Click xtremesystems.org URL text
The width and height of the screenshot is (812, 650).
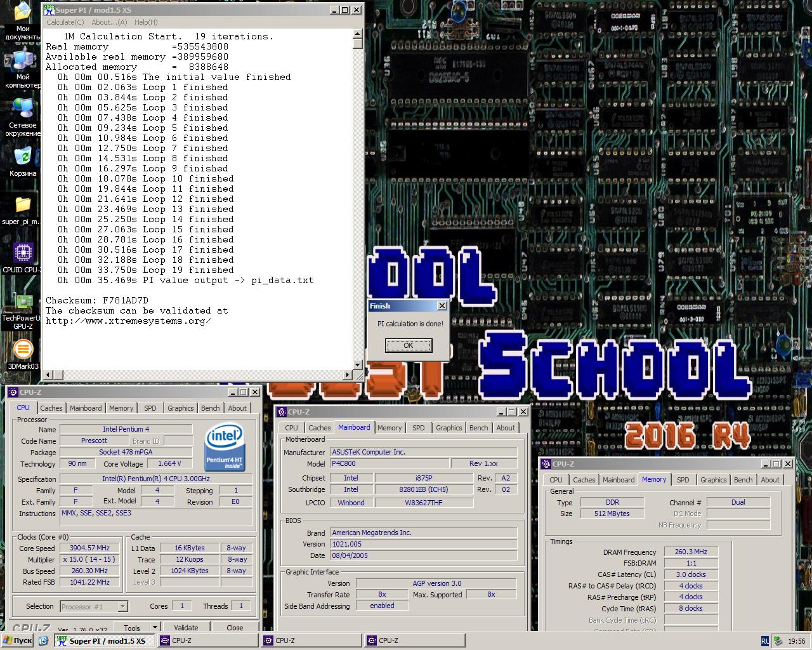[129, 321]
